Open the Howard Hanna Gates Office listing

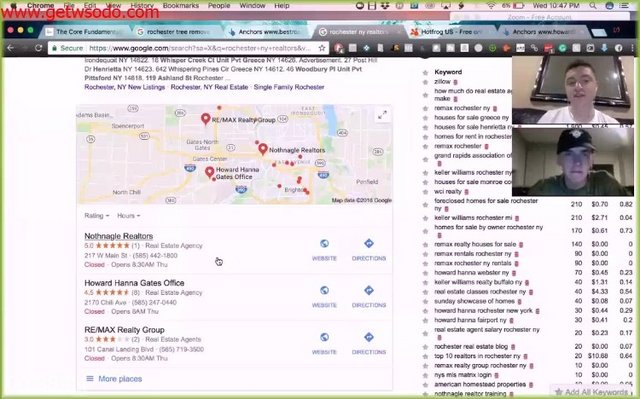(134, 283)
